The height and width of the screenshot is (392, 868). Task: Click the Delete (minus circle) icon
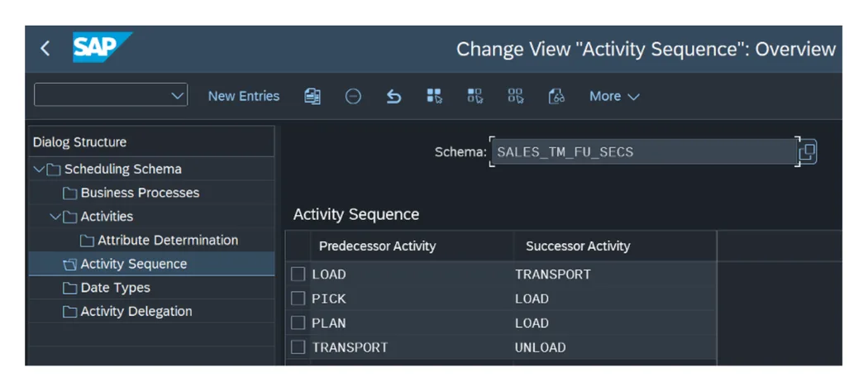[353, 96]
